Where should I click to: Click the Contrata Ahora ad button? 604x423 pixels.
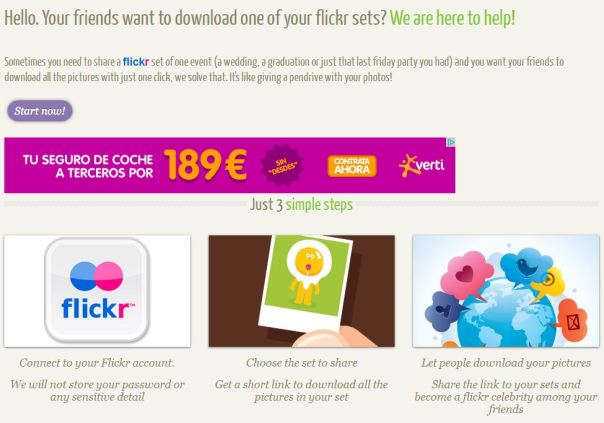tap(352, 166)
